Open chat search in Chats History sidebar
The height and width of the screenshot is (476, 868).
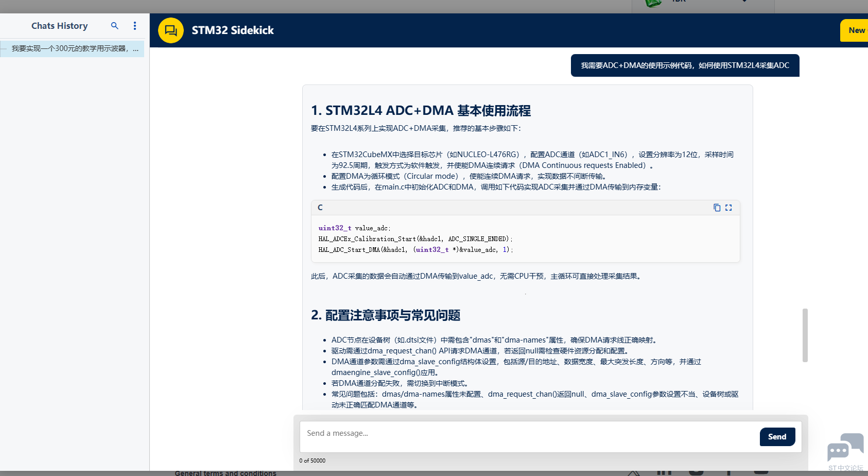pyautogui.click(x=114, y=26)
